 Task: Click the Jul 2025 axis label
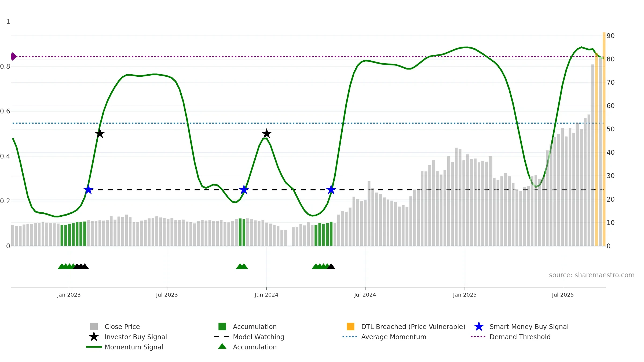563,295
